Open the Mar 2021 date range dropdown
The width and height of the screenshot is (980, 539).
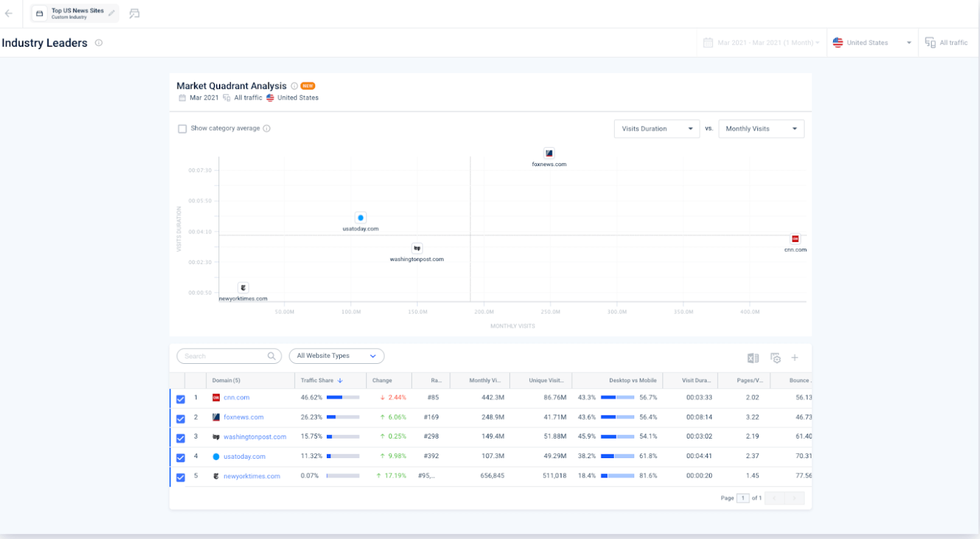(761, 43)
